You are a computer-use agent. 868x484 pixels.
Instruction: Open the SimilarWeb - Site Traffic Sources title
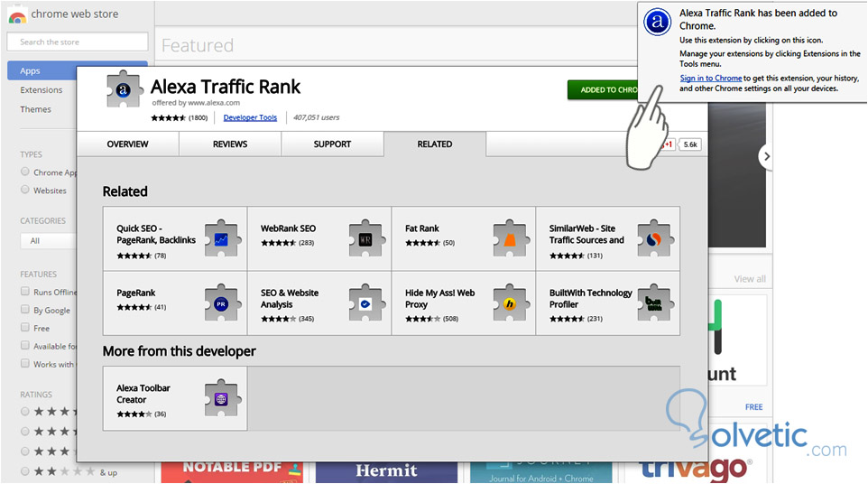pyautogui.click(x=586, y=234)
